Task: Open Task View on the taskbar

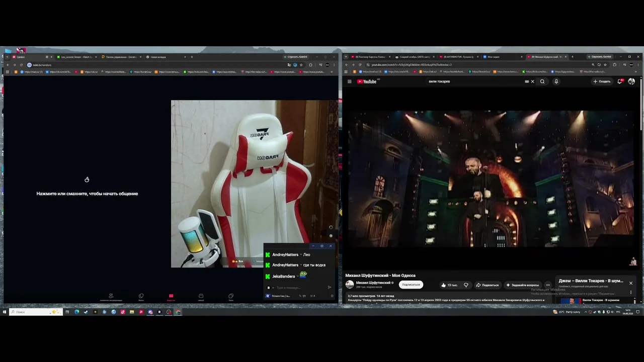Action: (67, 312)
